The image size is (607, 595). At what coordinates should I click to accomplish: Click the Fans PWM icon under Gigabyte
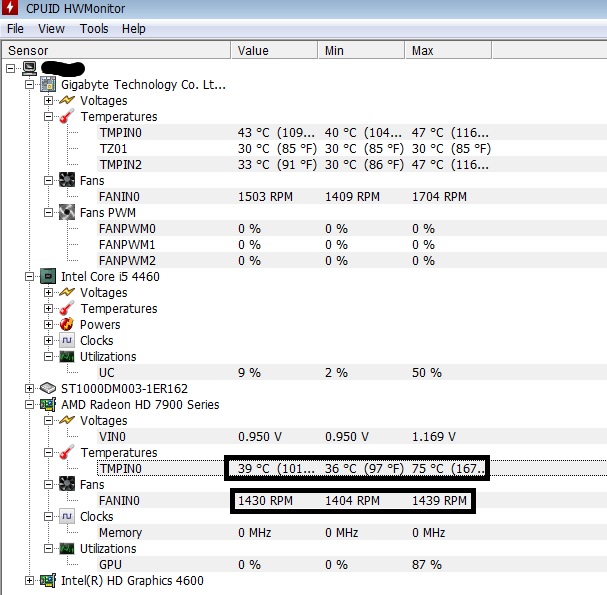point(67,213)
